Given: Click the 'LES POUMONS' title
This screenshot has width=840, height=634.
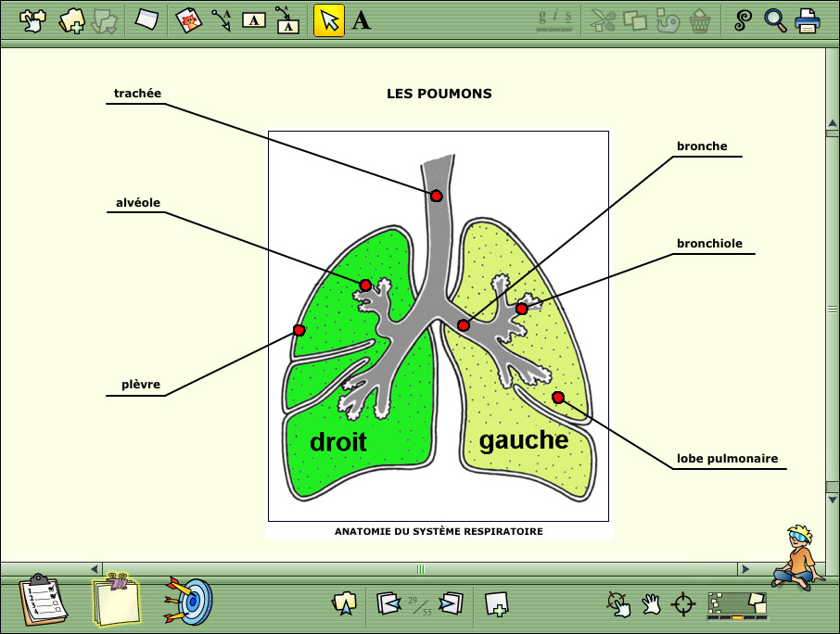Looking at the screenshot, I should [x=439, y=94].
